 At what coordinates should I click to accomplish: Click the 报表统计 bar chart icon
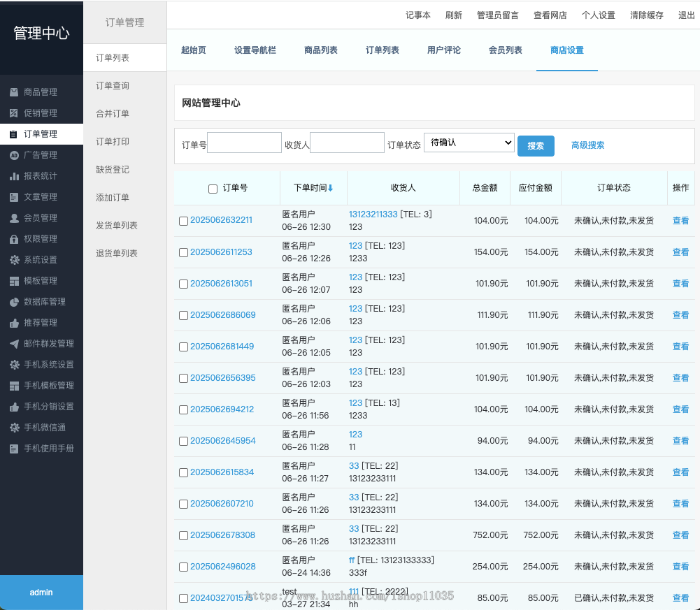(14, 176)
